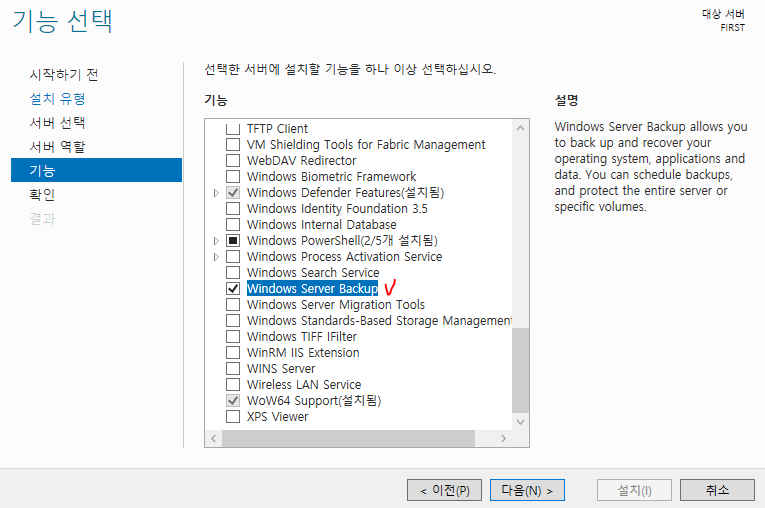Enable Windows Internal Database checkbox
The image size is (765, 508).
click(x=233, y=224)
